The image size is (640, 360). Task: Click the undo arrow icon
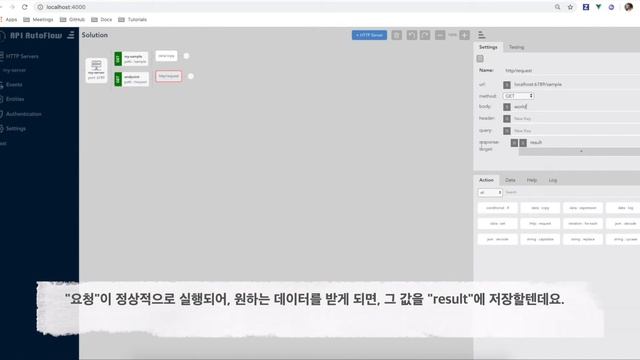[411, 35]
